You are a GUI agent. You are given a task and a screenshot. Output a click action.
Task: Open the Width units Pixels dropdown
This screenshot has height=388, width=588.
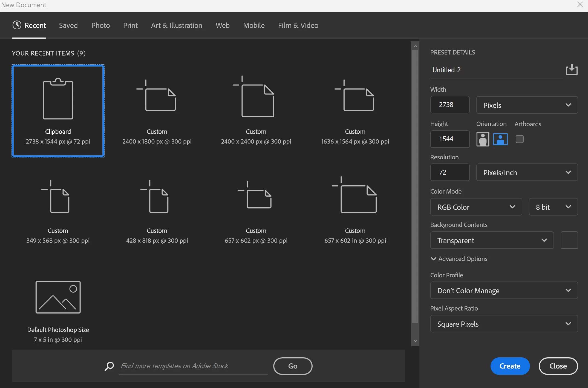point(527,105)
